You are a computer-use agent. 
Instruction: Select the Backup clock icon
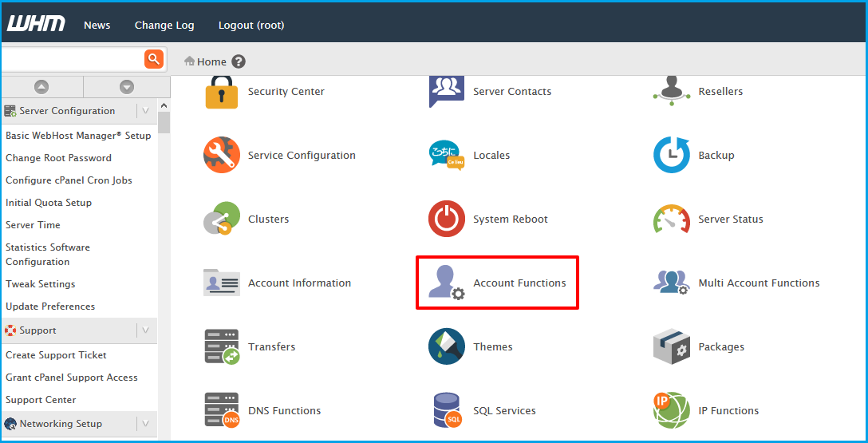(671, 155)
